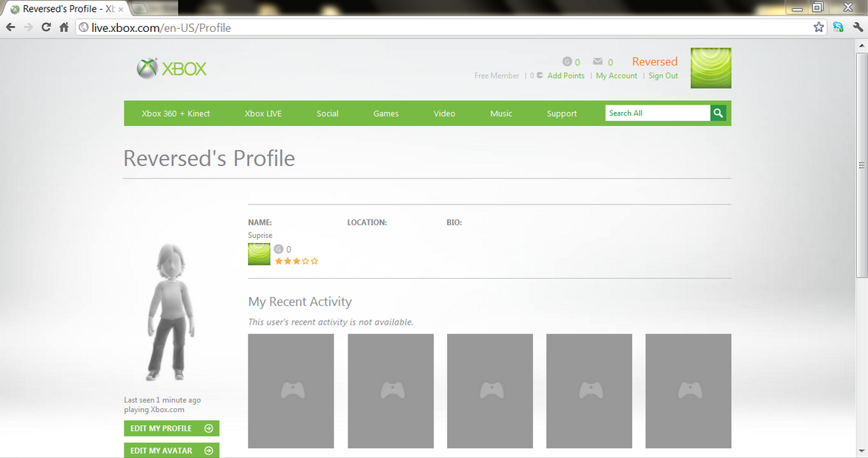
Task: Click 'Last seen 1 minute ago' text
Action: coord(162,400)
